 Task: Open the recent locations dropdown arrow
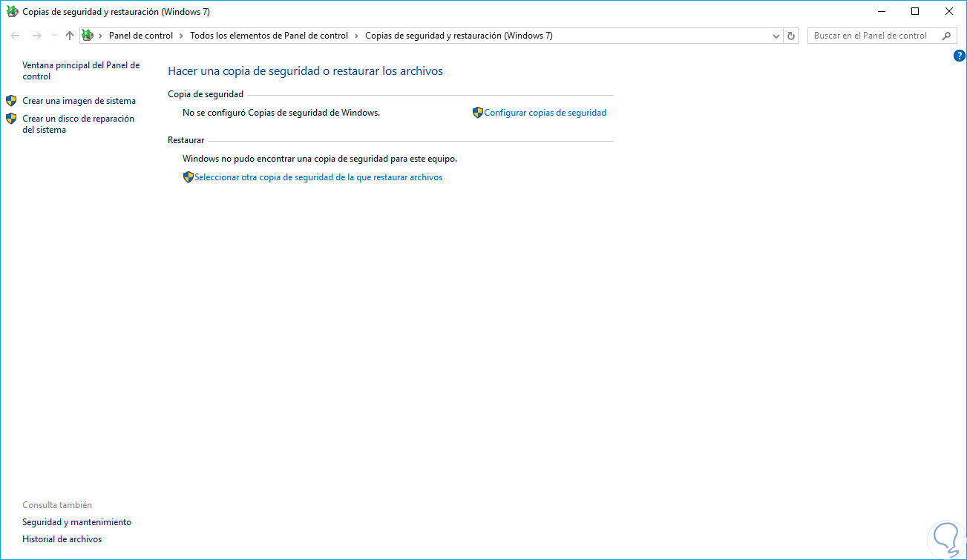pyautogui.click(x=54, y=36)
